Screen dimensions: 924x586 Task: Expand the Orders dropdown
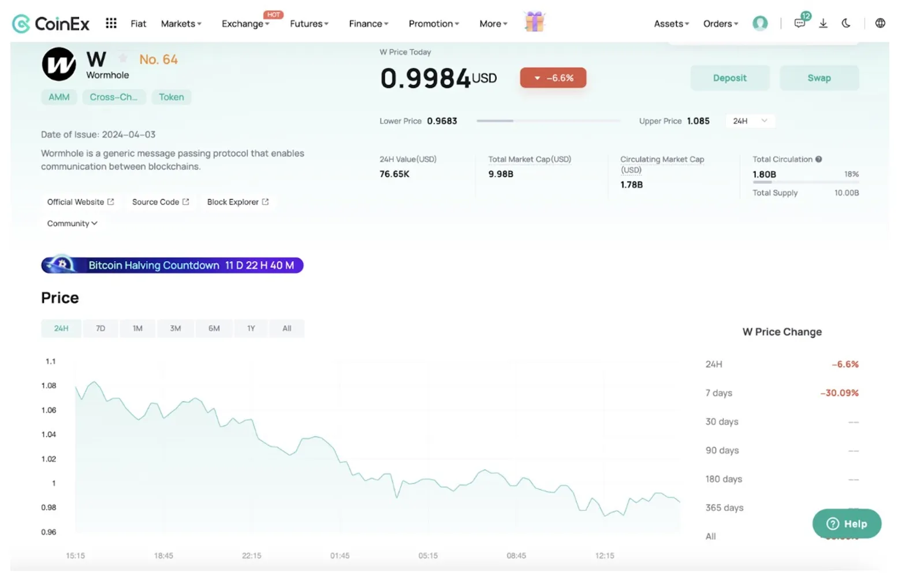coord(720,24)
